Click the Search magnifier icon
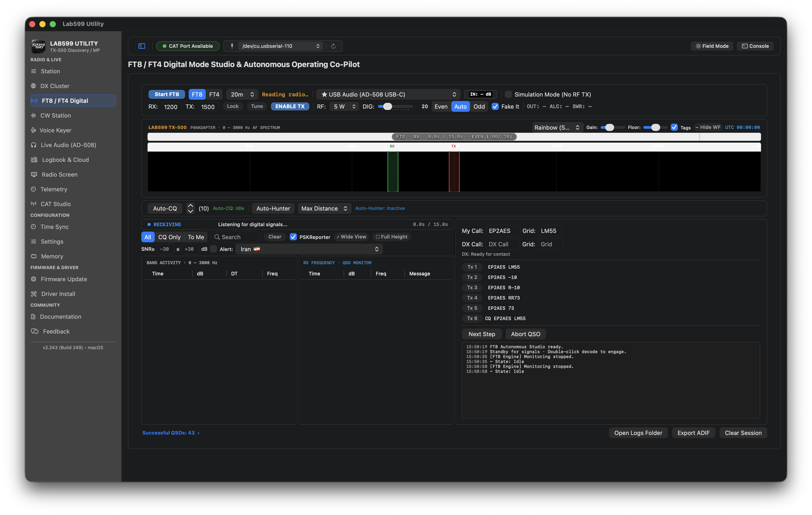Viewport: 812px width, 515px height. tap(217, 237)
